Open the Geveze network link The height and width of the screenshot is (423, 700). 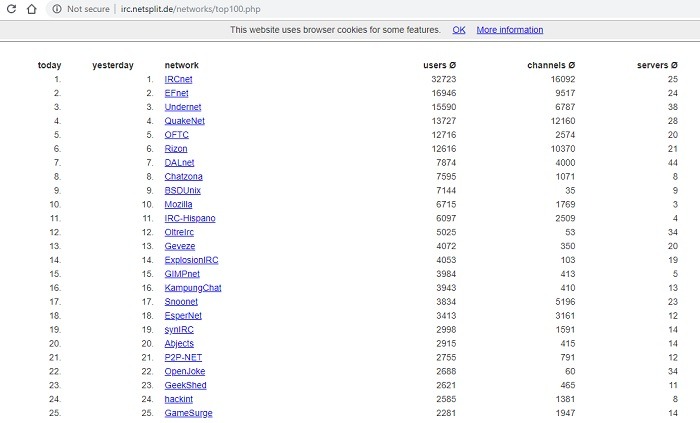tap(179, 246)
